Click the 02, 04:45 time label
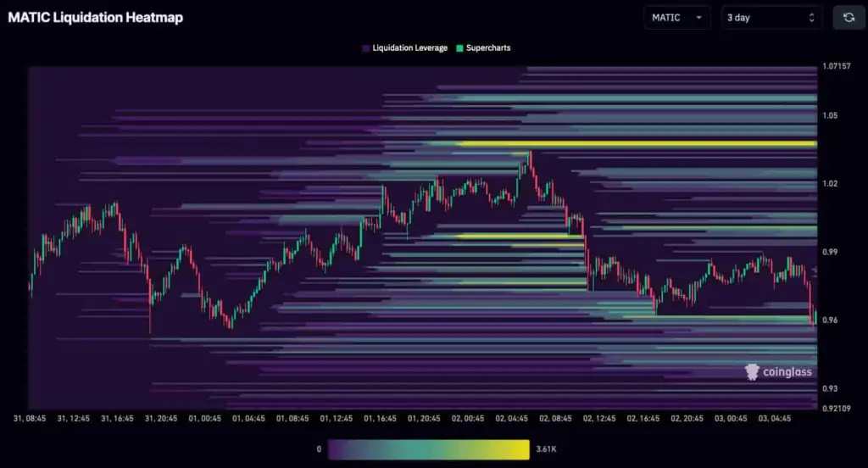868x468 pixels. (x=511, y=419)
